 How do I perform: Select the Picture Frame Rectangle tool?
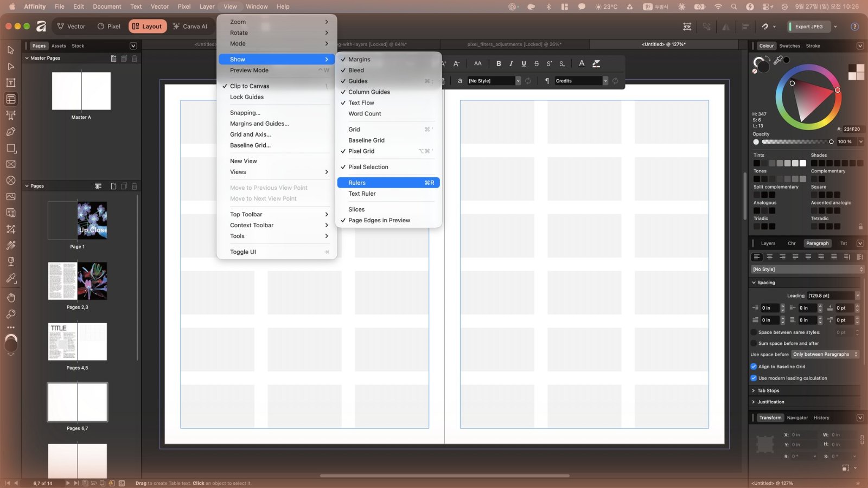(11, 164)
